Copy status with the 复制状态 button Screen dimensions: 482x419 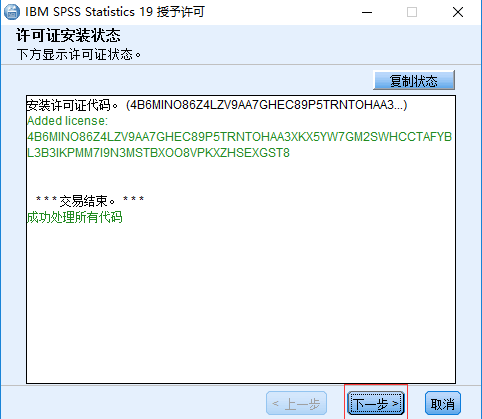(x=414, y=81)
